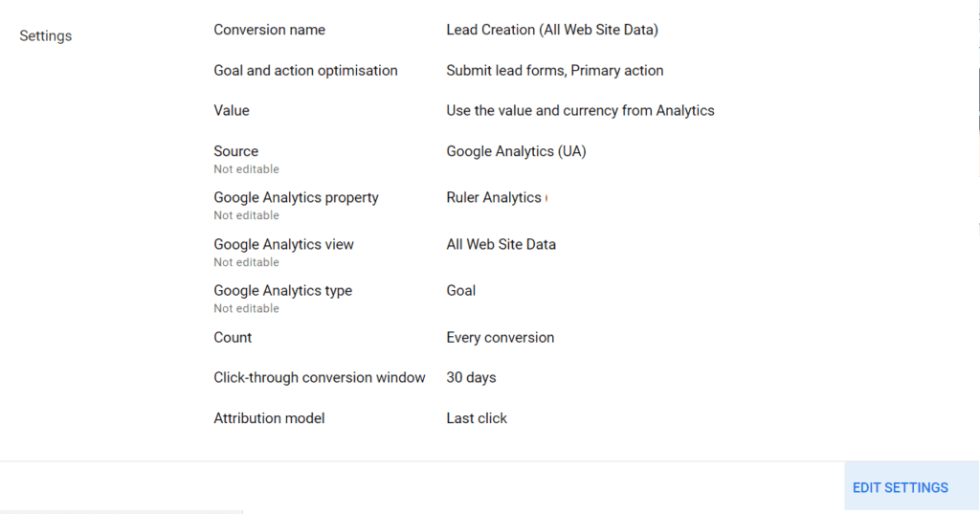Screen dimensions: 980x514
Task: Select 'Submit lead forms, Primary action' text
Action: click(x=554, y=70)
